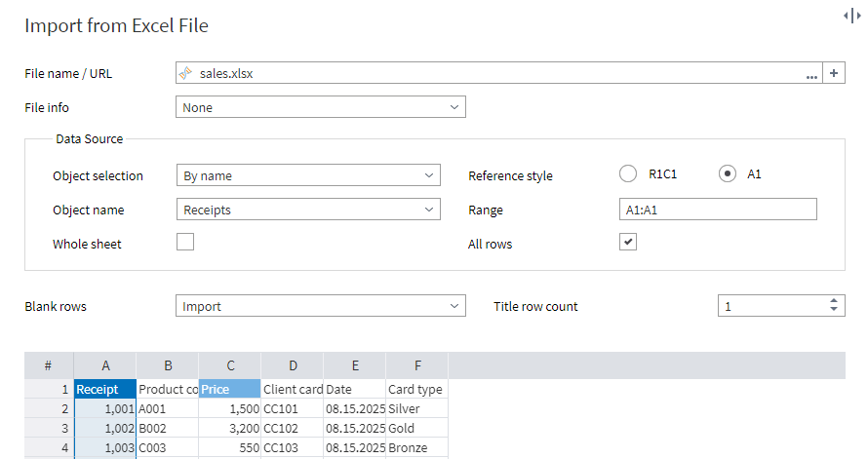Click the link icon before sales.xlsx

[x=187, y=73]
